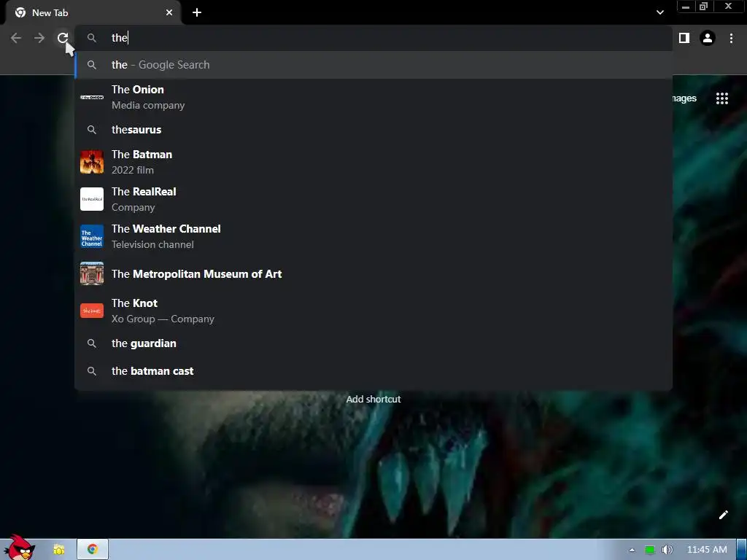Pick 'the batman cast' suggestion
Viewport: 747px width, 560px height.
373,371
